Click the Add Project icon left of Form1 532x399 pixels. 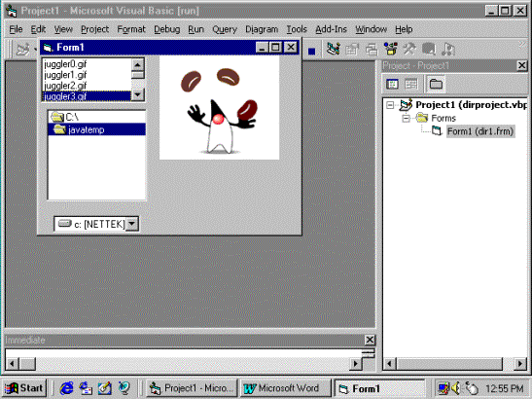[22, 50]
